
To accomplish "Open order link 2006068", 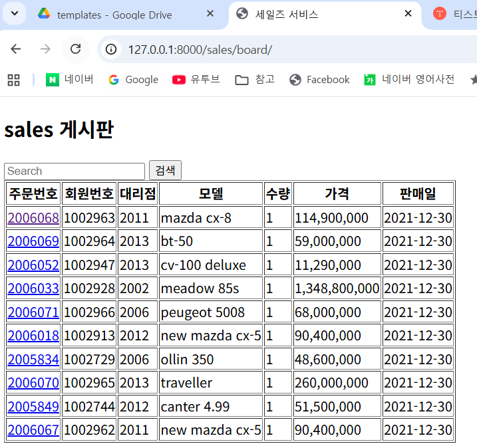I will 33,217.
